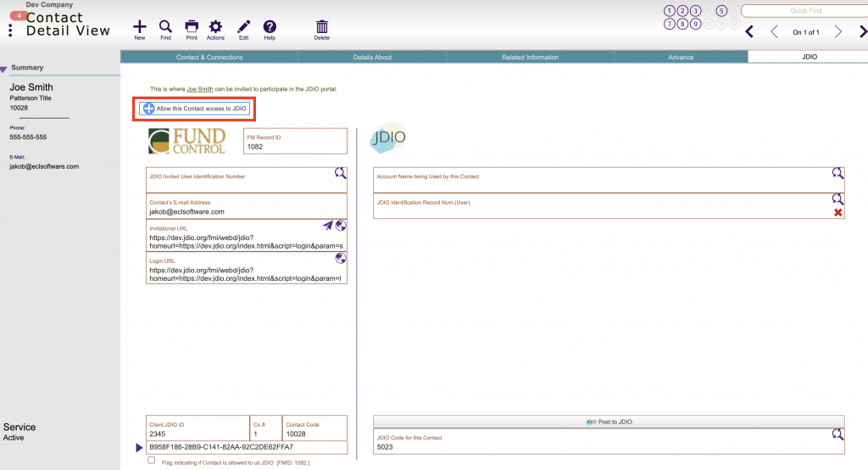Click red X to clear JDIO record
Viewport: 868px width, 470px height.
click(x=838, y=212)
